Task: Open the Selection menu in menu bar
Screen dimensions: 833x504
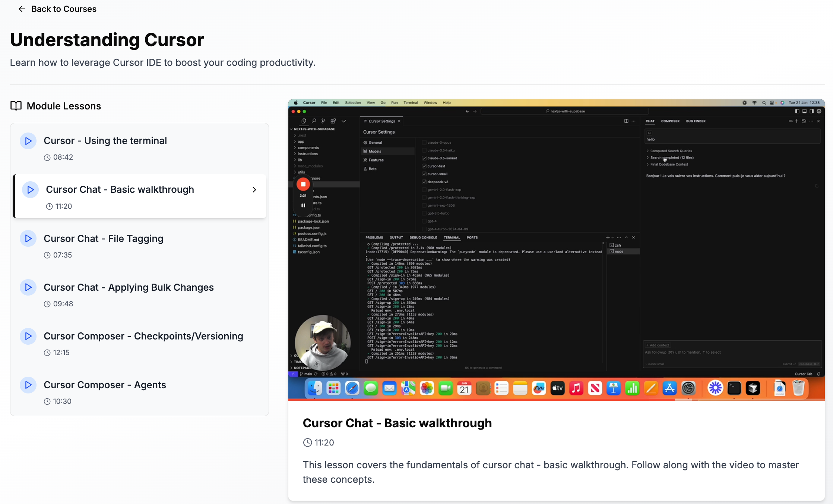Action: tap(352, 103)
